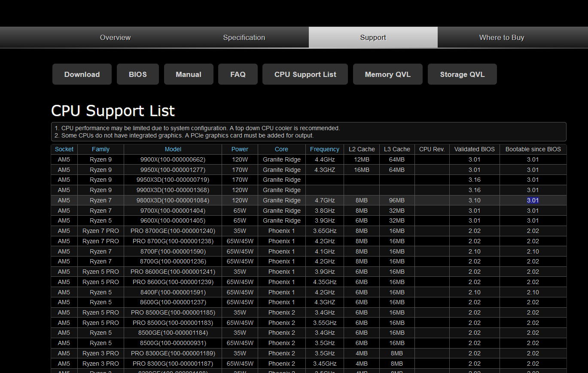Sort by the Core column header

click(281, 149)
